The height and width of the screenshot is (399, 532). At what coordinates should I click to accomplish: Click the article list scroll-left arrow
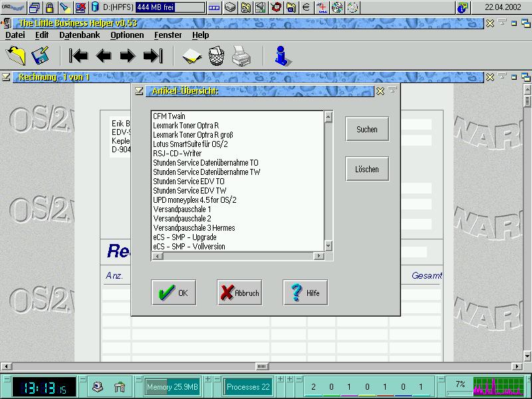point(157,256)
